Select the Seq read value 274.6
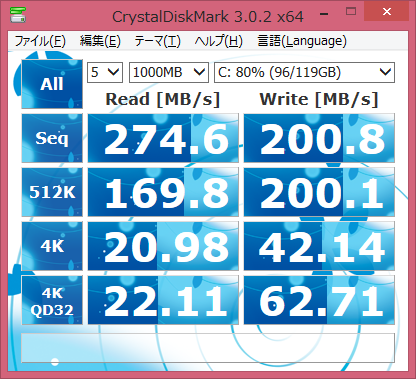Screen dimensions: 416x379 tap(163, 138)
